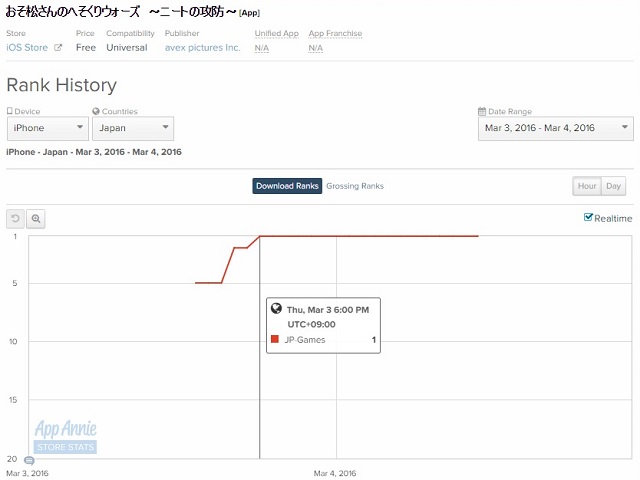Select the Day granularity button

click(613, 186)
